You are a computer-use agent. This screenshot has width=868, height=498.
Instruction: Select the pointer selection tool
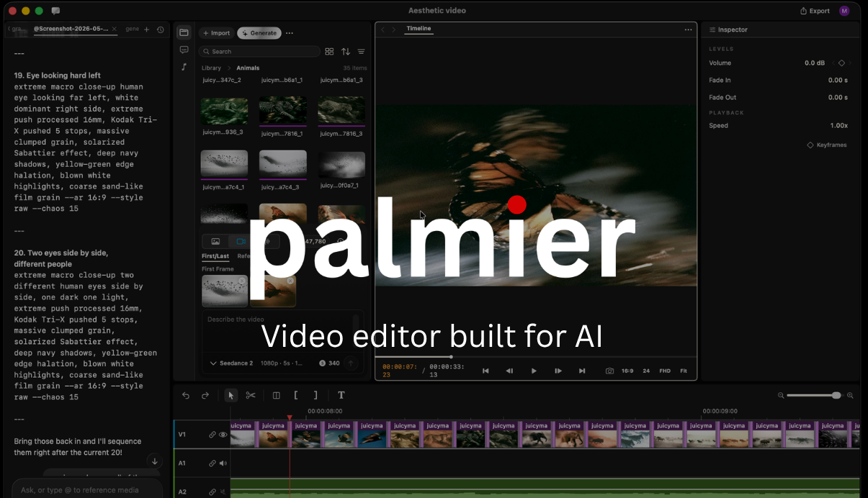pos(231,395)
